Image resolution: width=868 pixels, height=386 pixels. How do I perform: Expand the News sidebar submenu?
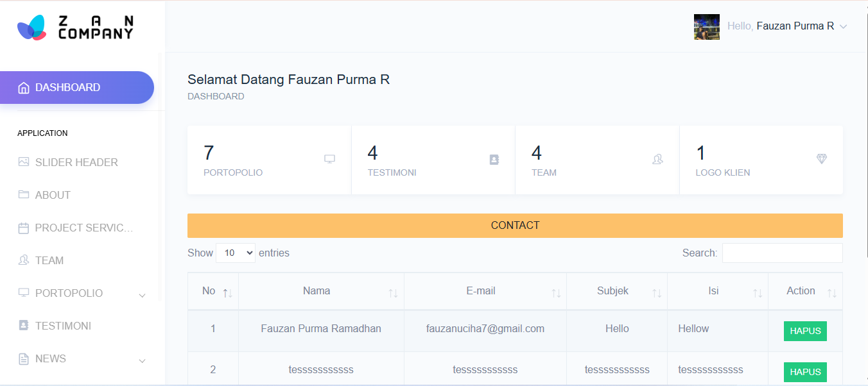(143, 360)
